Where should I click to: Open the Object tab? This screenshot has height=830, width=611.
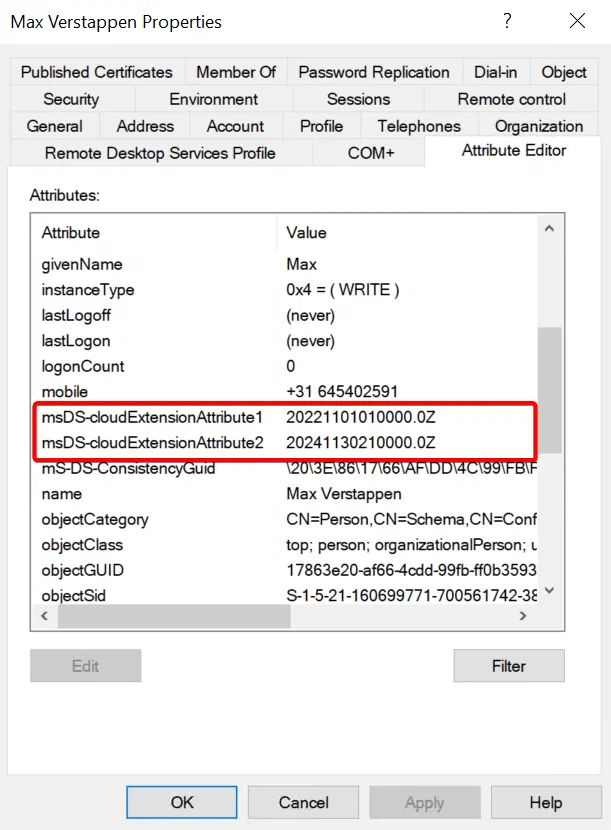(564, 72)
